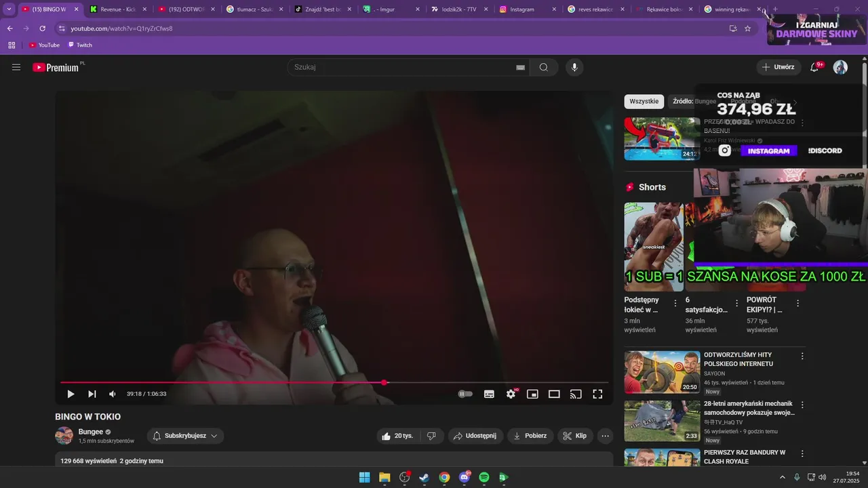The width and height of the screenshot is (868, 488).
Task: Open tab search chevron in Chrome
Action: pos(9,9)
